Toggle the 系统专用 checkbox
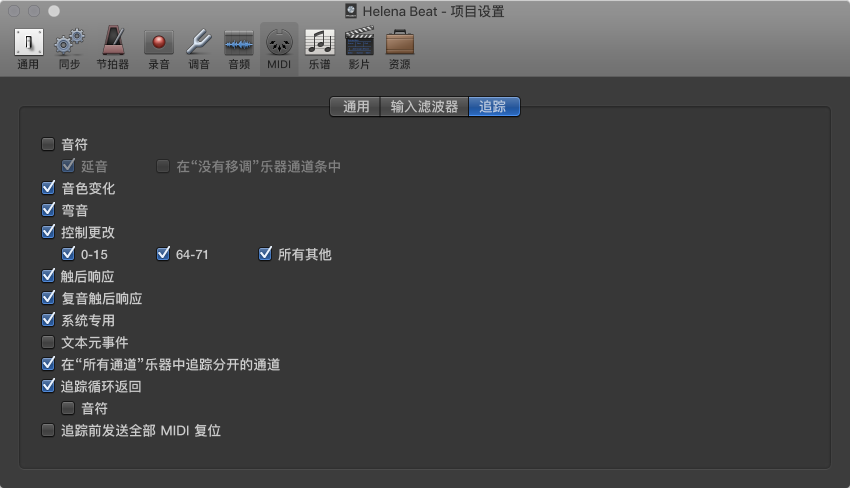The width and height of the screenshot is (852, 490). [48, 320]
